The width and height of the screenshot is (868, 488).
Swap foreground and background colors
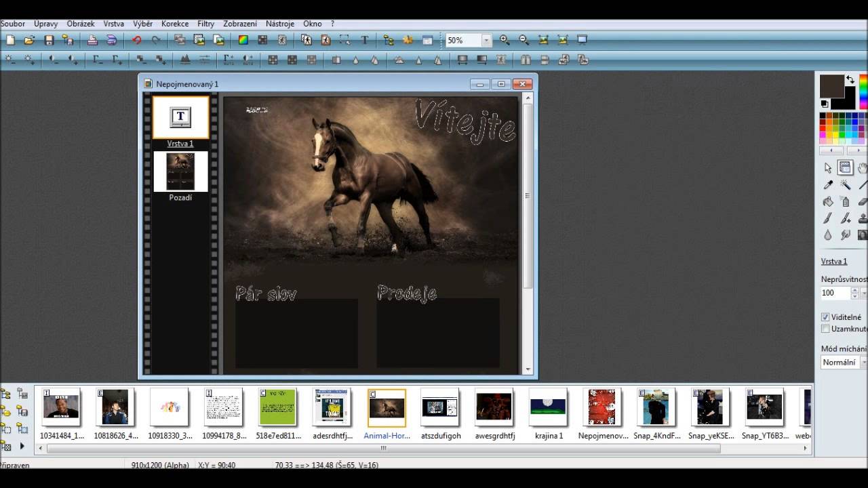[x=850, y=79]
